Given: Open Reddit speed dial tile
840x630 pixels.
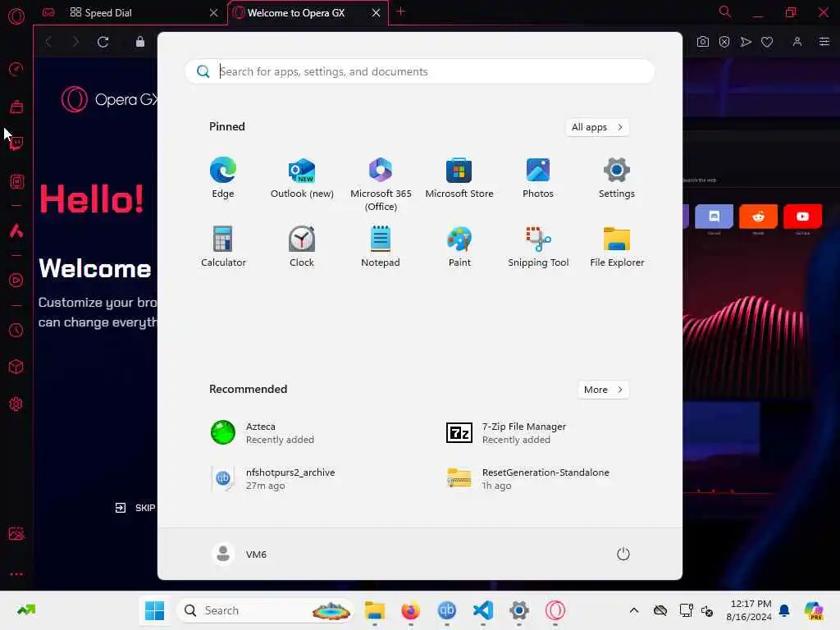Looking at the screenshot, I should coord(758,217).
